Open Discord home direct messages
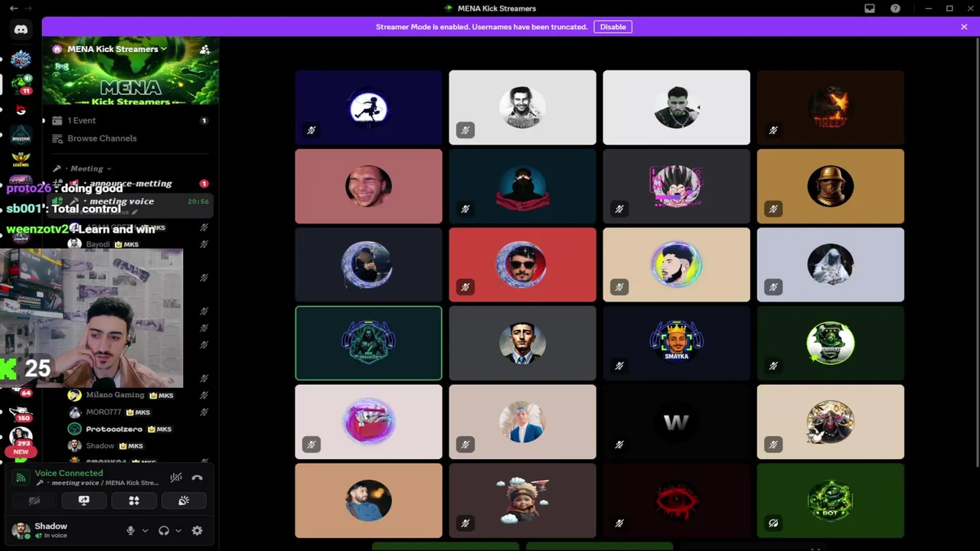The image size is (980, 551). click(x=21, y=30)
